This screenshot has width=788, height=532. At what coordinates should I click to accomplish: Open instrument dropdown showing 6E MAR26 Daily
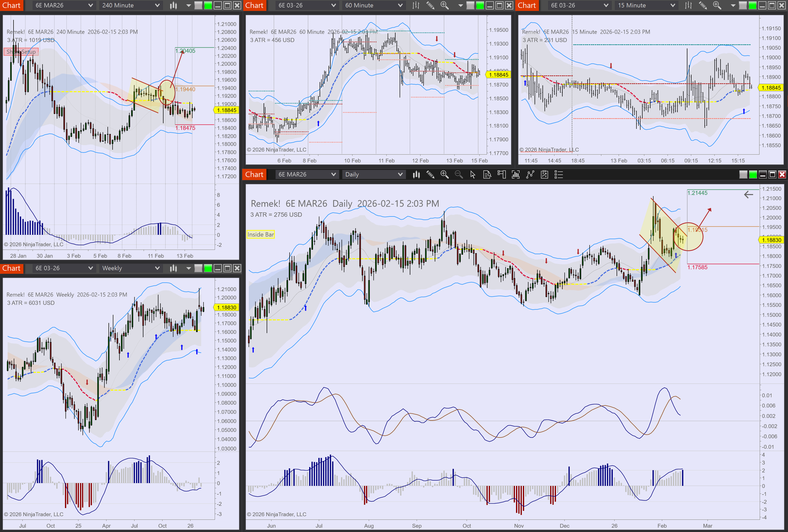coord(306,175)
